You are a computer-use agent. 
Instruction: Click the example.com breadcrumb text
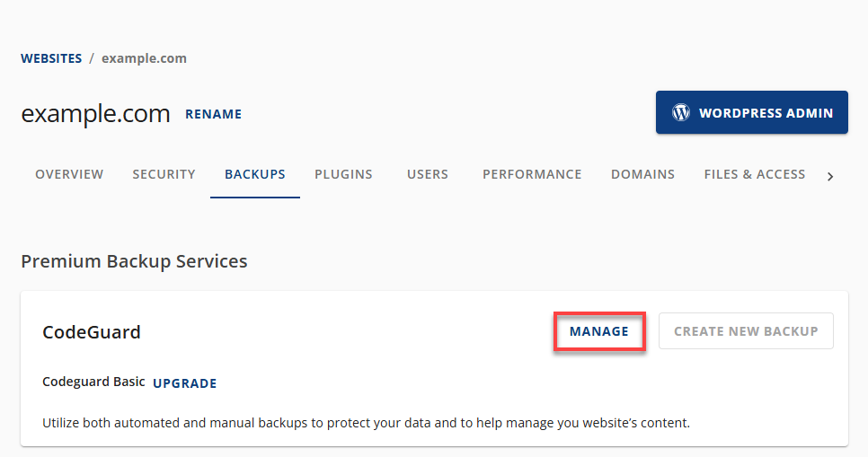tap(144, 58)
